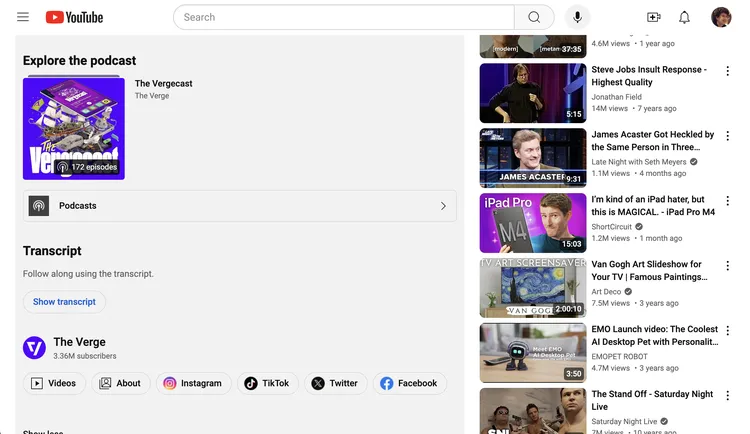The width and height of the screenshot is (750, 434).
Task: Open options for Van Gogh Art Slideshow
Action: point(728,266)
